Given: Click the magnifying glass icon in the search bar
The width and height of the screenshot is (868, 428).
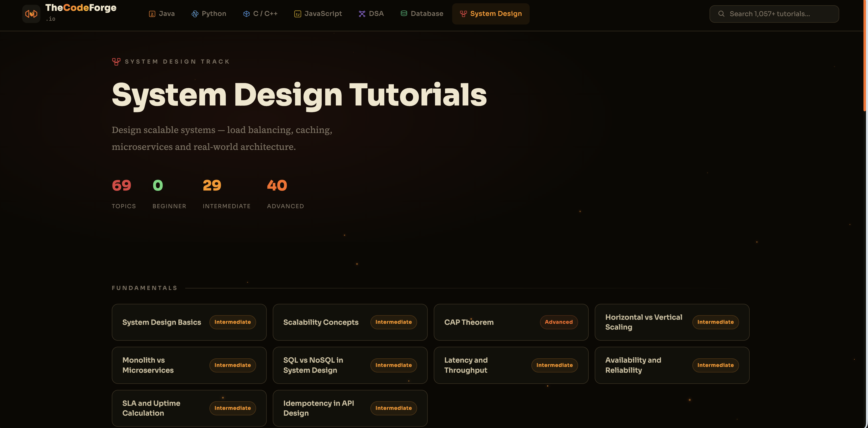Looking at the screenshot, I should 721,13.
